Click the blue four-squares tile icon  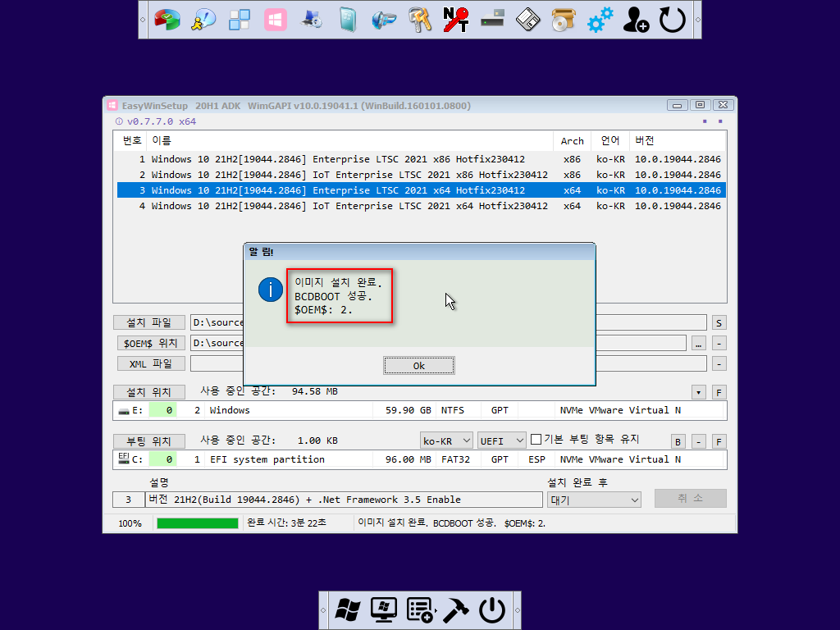coord(240,20)
